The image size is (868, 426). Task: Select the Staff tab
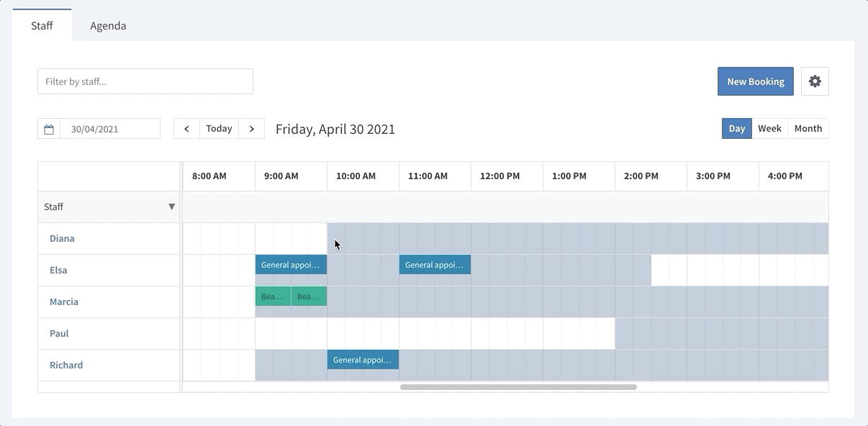(x=42, y=26)
